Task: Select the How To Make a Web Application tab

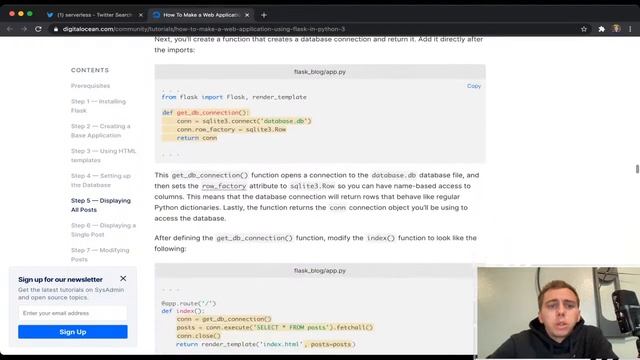Action: [200, 15]
